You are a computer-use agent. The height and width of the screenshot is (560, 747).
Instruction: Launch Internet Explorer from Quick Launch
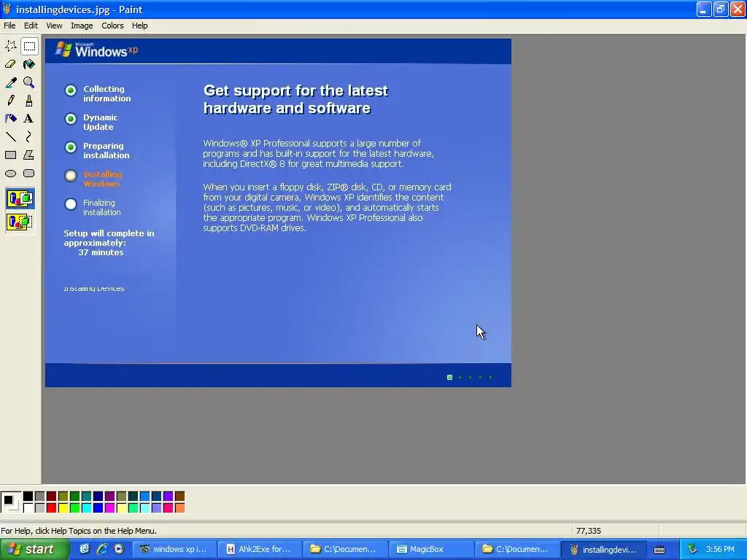102,549
